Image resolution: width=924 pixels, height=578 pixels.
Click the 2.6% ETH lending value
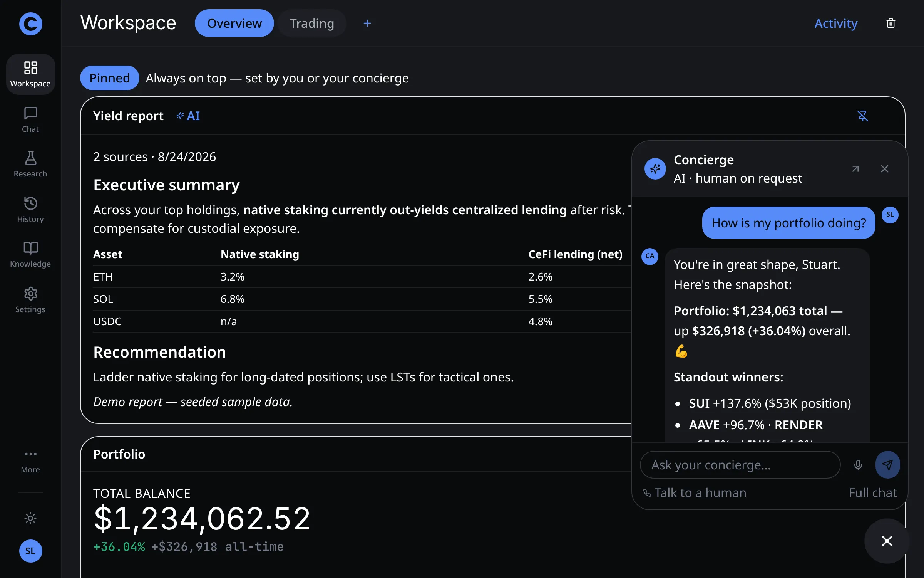[x=541, y=277]
